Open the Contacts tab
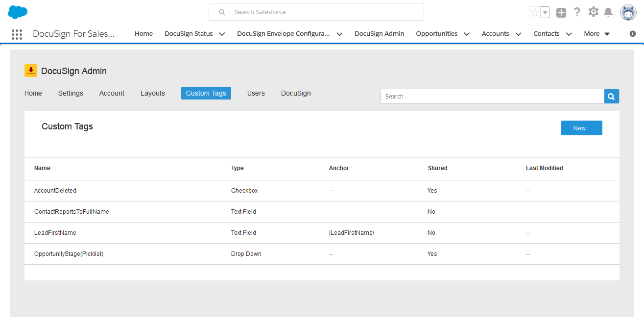Viewport: 644px width, 325px height. pyautogui.click(x=547, y=34)
